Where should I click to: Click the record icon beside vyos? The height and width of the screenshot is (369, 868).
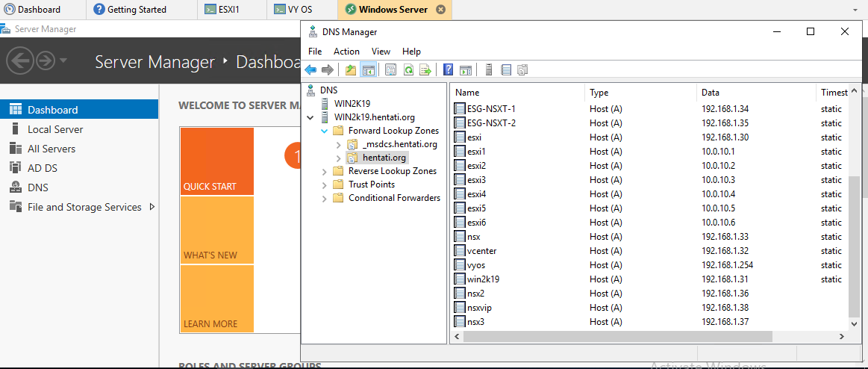460,265
